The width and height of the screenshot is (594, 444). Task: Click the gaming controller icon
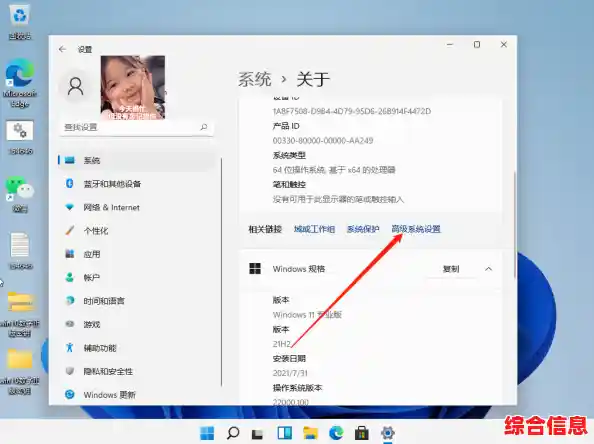pyautogui.click(x=70, y=324)
